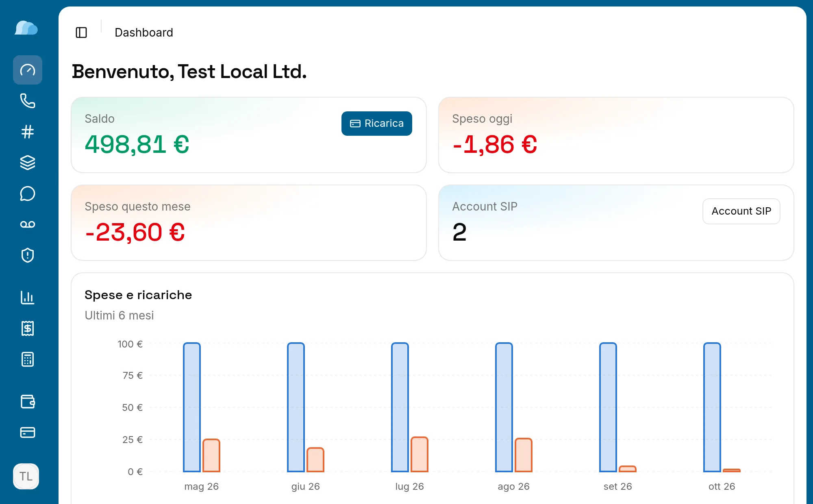
Task: Click the lug 26 axis label
Action: pos(410,487)
